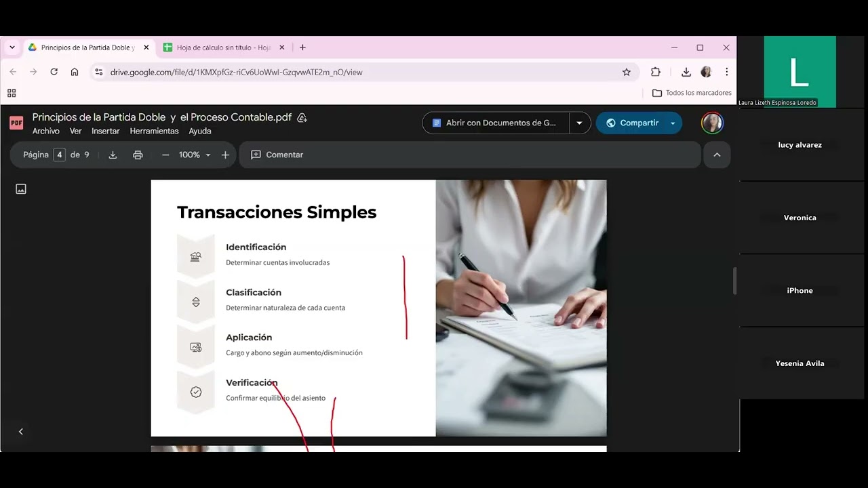The image size is (868, 488).
Task: Select Veronica participant tile
Action: pyautogui.click(x=800, y=218)
